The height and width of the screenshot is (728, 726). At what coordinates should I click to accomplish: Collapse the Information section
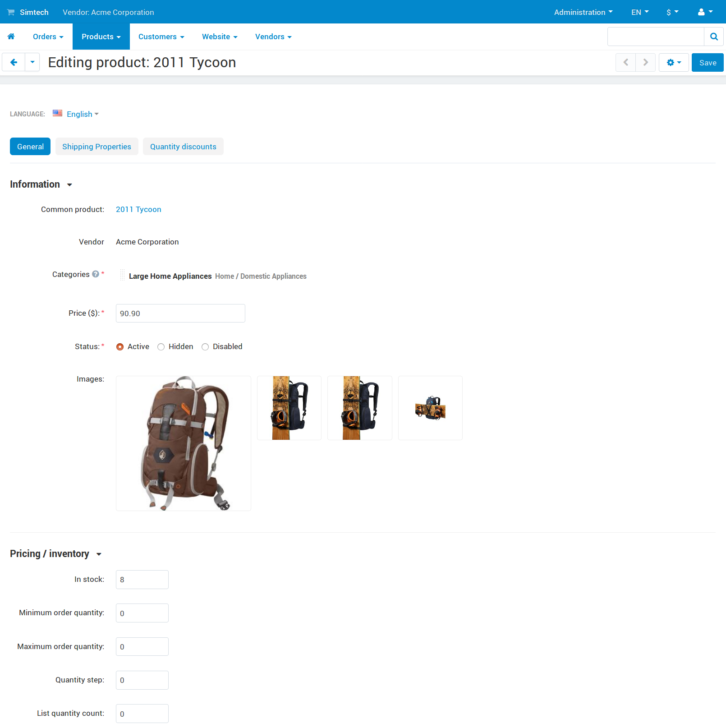pos(41,184)
